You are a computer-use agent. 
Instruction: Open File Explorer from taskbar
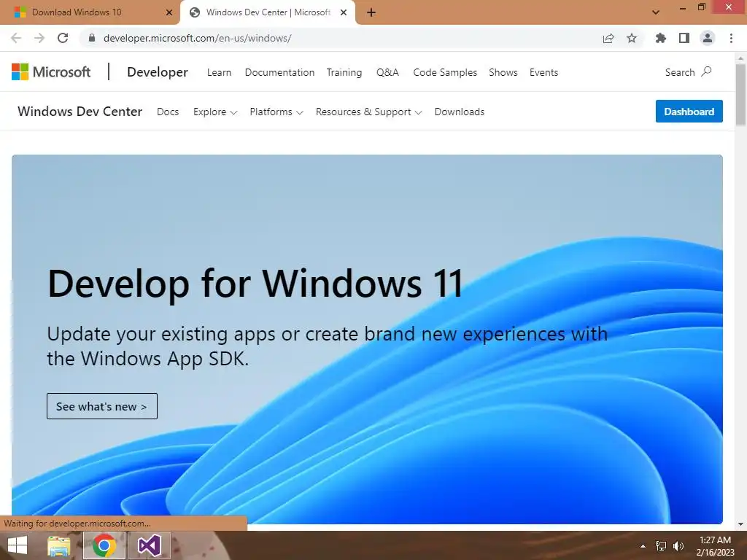click(x=59, y=545)
